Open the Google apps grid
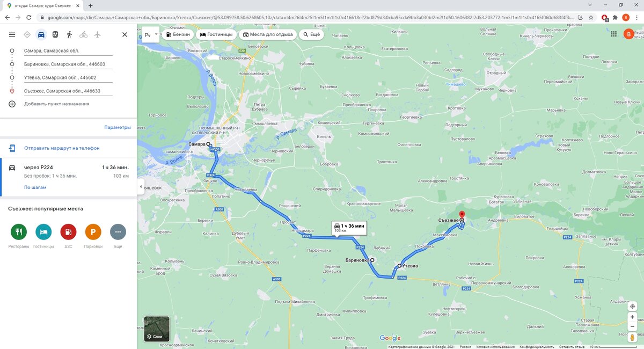Viewport: 644px width, 349px height. pos(613,34)
